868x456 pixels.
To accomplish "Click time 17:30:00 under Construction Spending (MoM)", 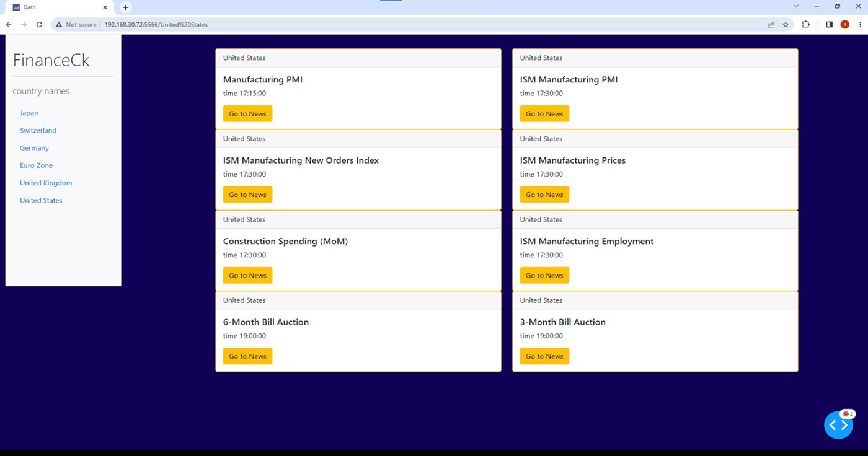I will click(x=244, y=255).
